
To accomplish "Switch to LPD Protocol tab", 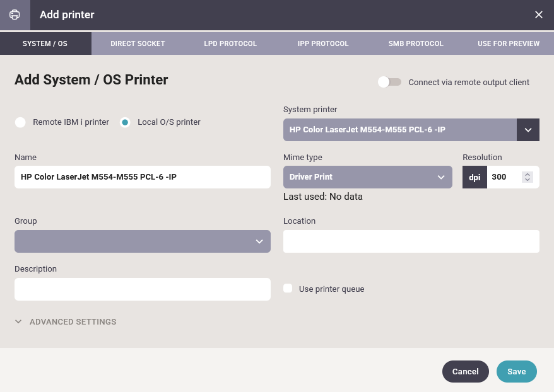I will [x=230, y=43].
